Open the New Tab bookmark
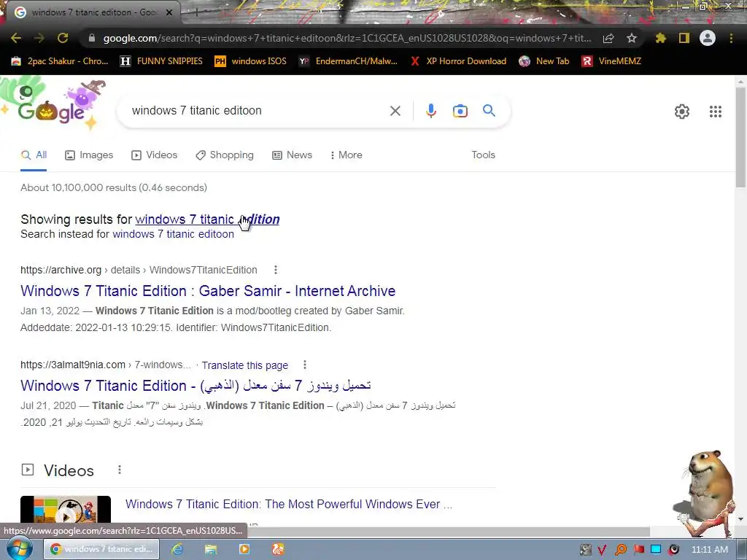 [x=544, y=61]
